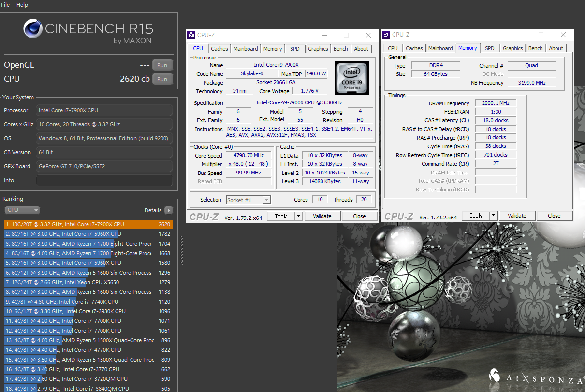The width and height of the screenshot is (585, 392).
Task: Close the right CPU-Z window with X
Action: coord(563,35)
